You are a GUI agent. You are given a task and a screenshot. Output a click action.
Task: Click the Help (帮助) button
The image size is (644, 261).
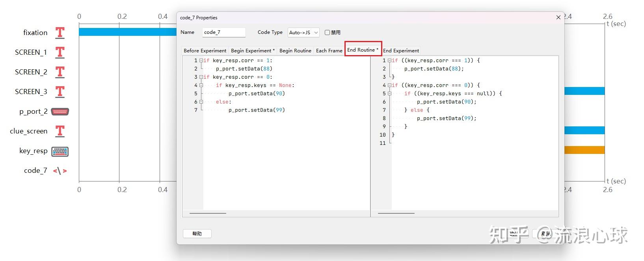(x=197, y=234)
